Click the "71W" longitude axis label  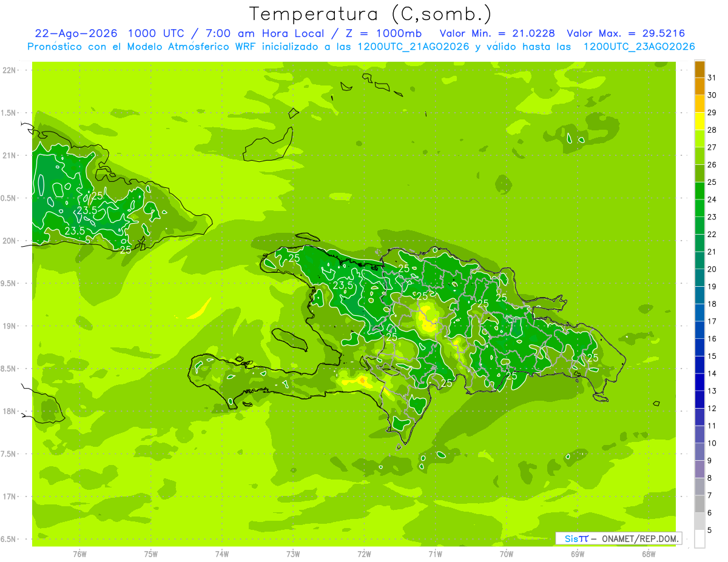pos(435,554)
